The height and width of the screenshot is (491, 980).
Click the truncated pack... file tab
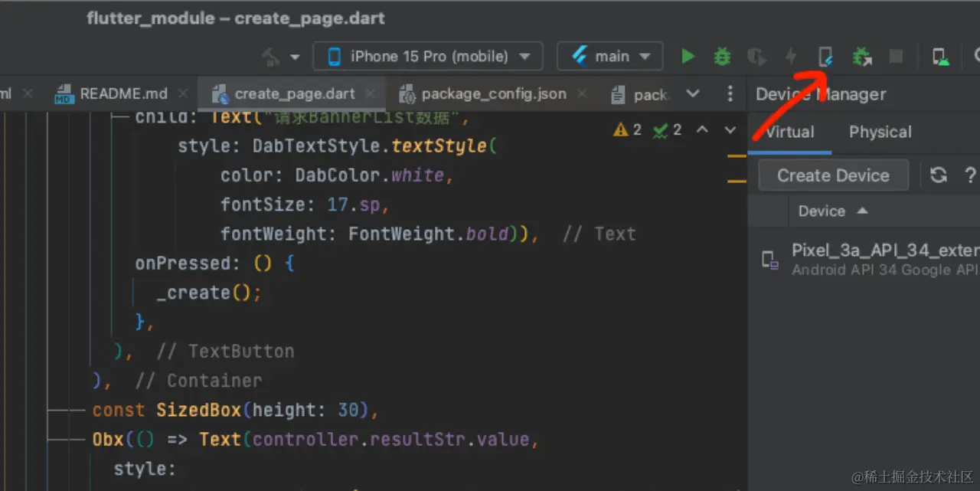coord(641,93)
